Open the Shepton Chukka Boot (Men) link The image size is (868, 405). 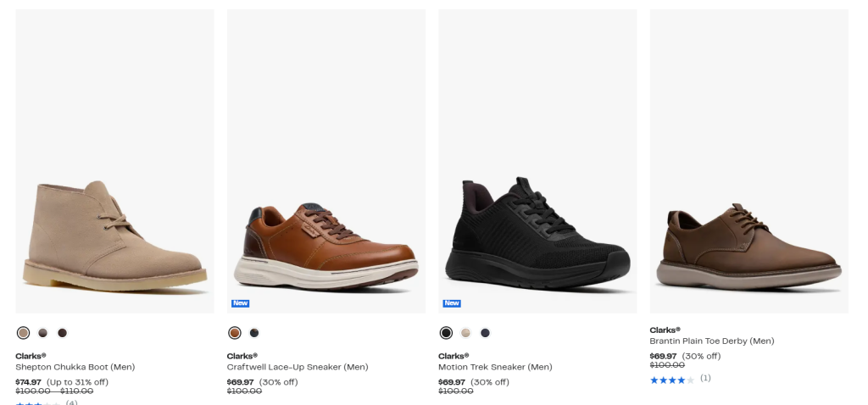[x=75, y=367]
